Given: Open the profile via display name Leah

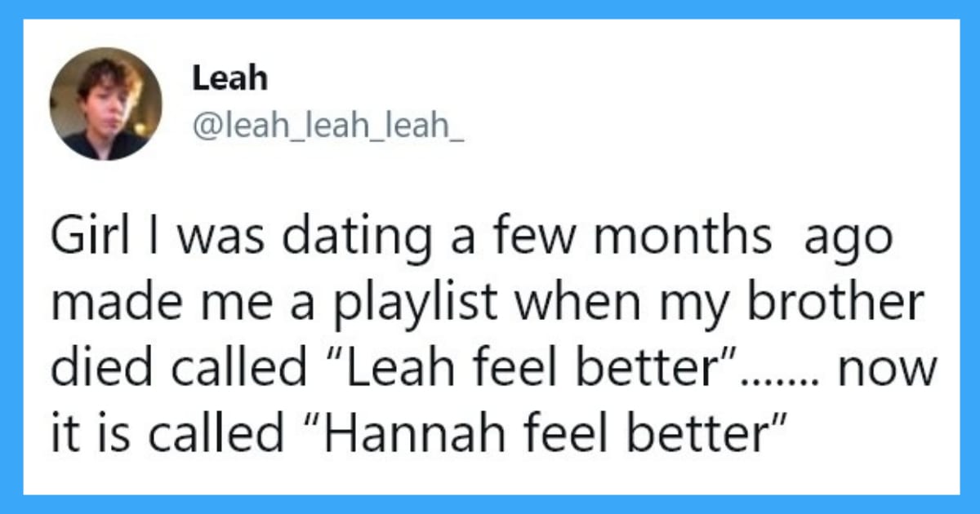Looking at the screenshot, I should (229, 79).
